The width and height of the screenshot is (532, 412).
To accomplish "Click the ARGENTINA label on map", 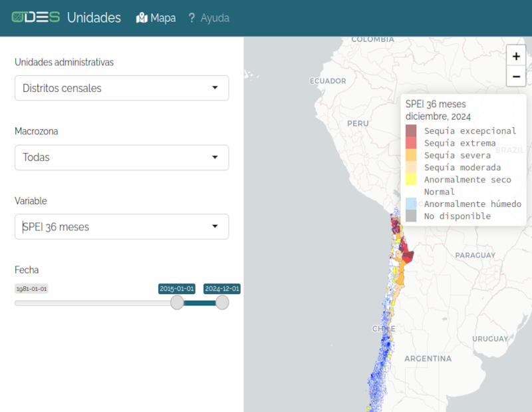I will [428, 358].
